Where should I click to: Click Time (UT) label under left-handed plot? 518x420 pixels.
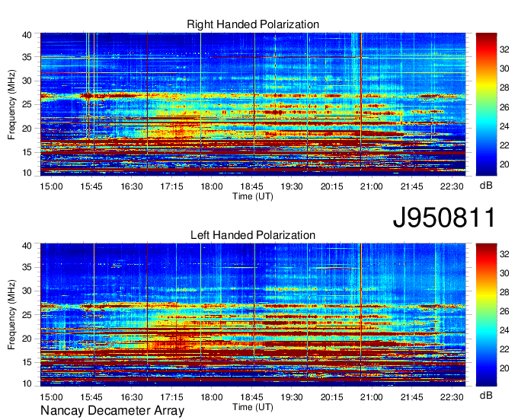pyautogui.click(x=253, y=407)
